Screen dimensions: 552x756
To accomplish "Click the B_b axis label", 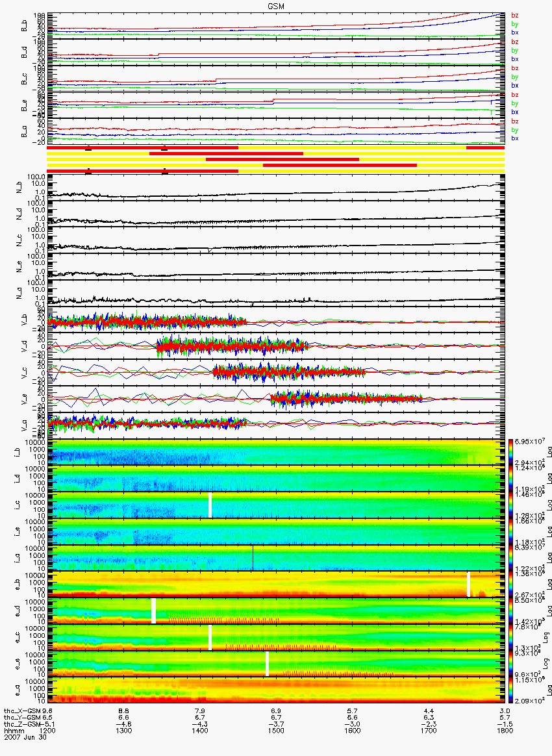I will (24, 25).
